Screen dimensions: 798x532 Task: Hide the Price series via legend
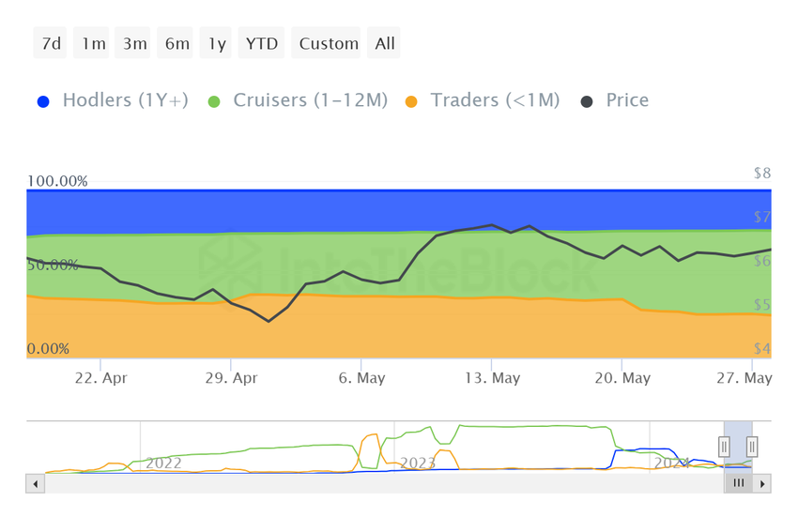[x=626, y=100]
